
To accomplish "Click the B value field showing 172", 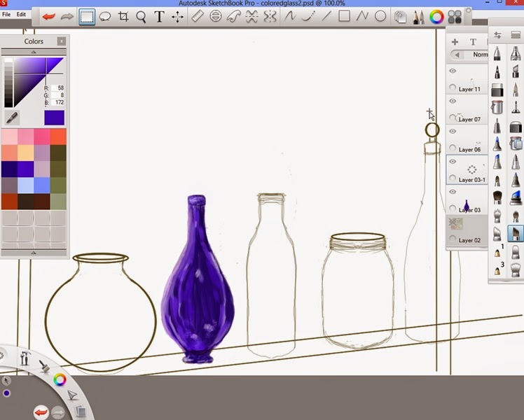I will click(x=58, y=102).
